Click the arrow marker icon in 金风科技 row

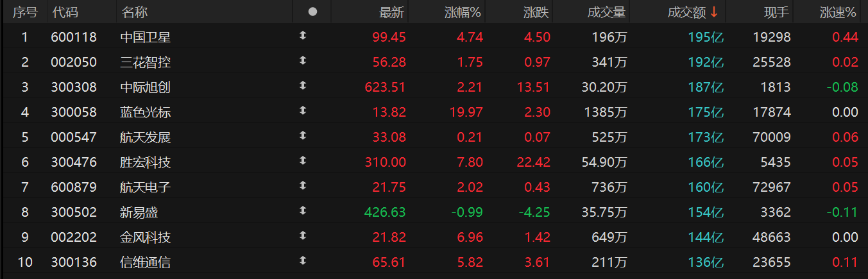[303, 237]
